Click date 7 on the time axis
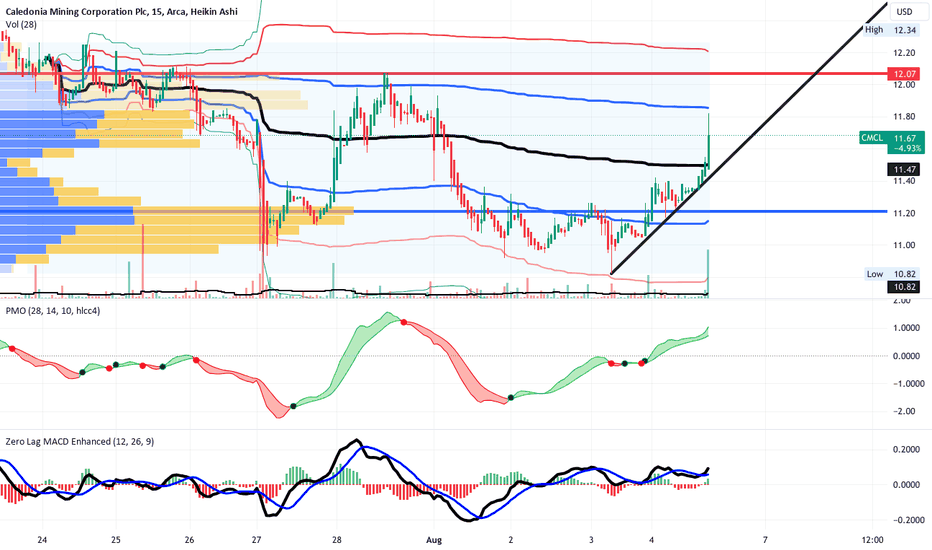Screen dimensions: 932x550 click(x=765, y=540)
